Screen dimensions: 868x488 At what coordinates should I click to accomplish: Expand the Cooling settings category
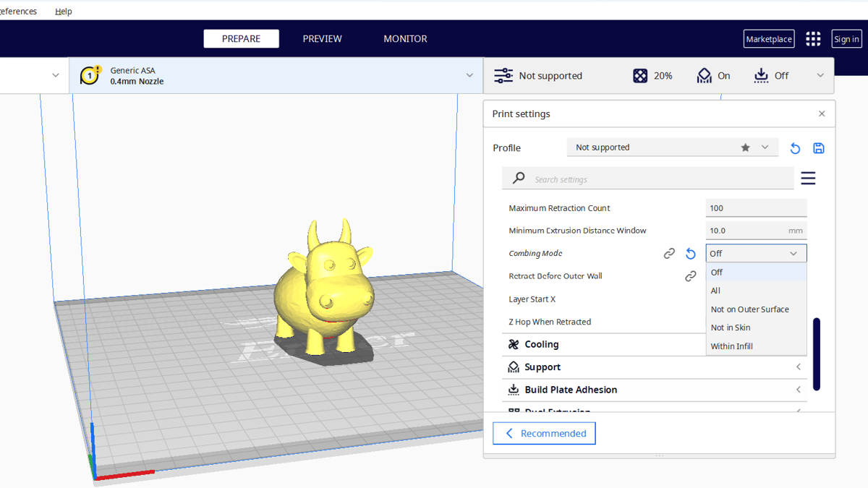(x=541, y=345)
